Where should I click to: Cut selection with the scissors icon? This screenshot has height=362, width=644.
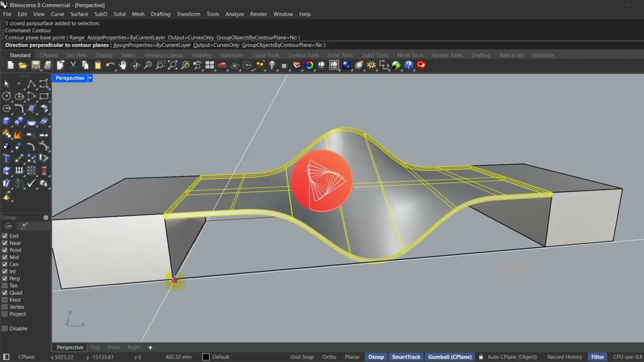click(73, 65)
